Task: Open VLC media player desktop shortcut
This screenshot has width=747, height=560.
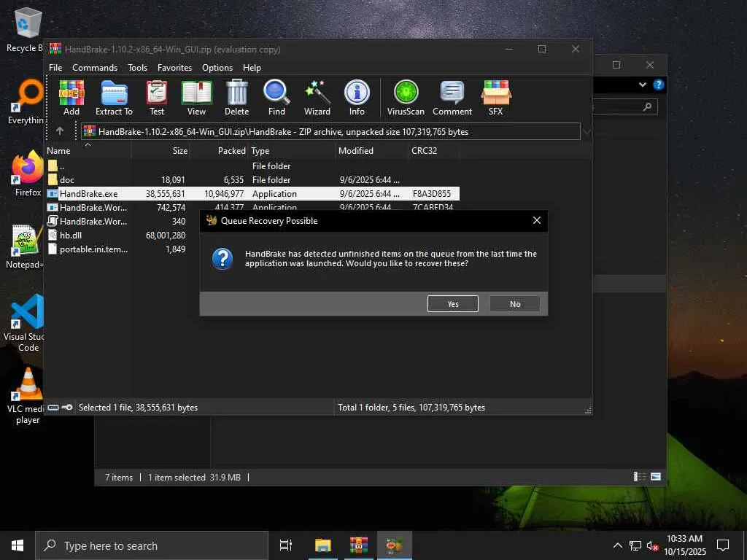Action: click(x=27, y=396)
